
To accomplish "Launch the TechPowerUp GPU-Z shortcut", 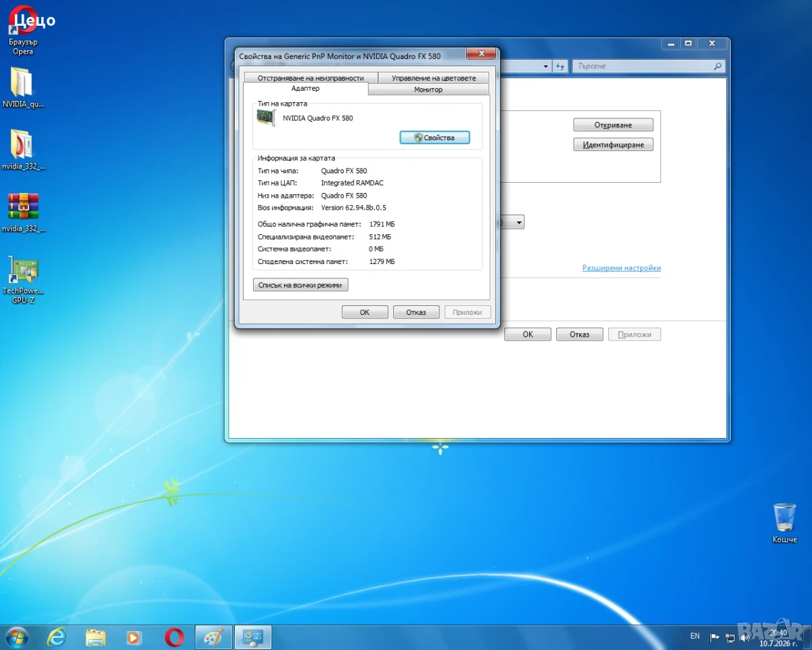I will [x=22, y=279].
